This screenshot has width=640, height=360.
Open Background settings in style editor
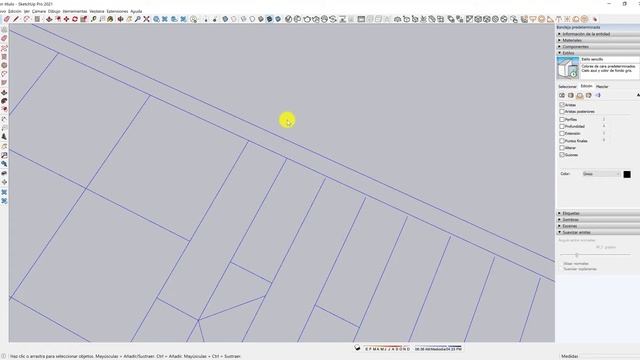tap(580, 95)
